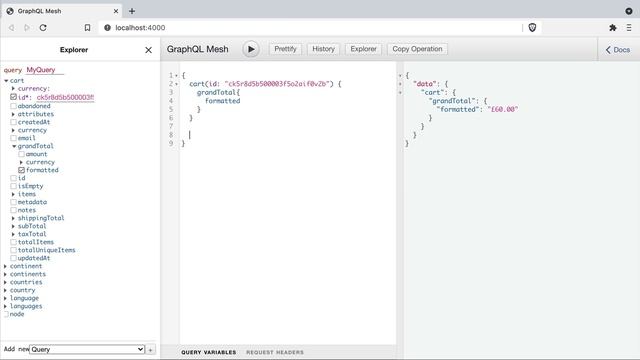Image resolution: width=640 pixels, height=360 pixels.
Task: Check the notes field
Action: (x=13, y=210)
